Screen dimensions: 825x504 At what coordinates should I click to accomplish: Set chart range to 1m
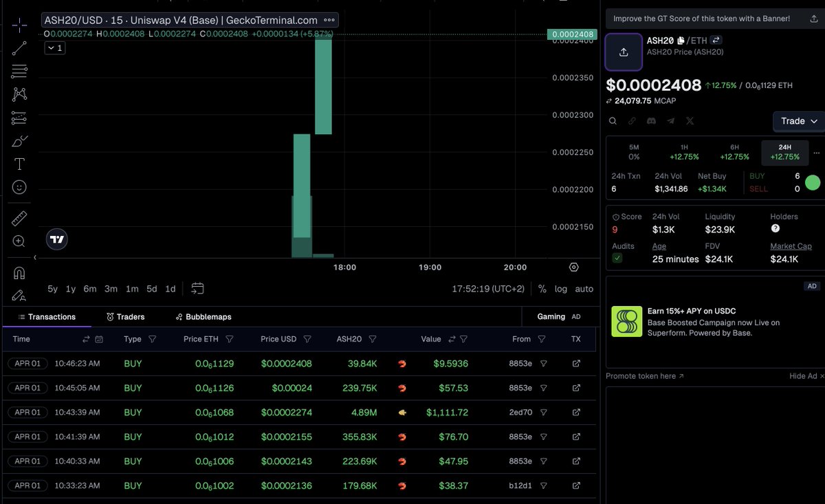coord(132,289)
